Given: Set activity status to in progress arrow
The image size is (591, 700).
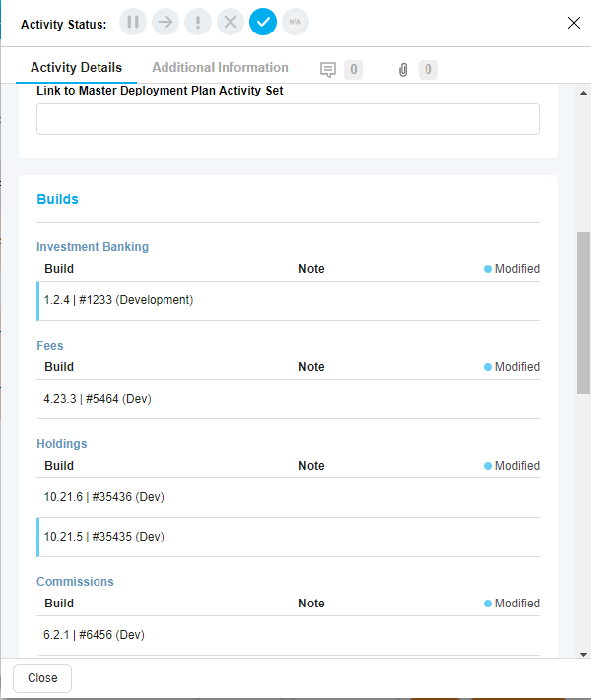Looking at the screenshot, I should (x=165, y=22).
